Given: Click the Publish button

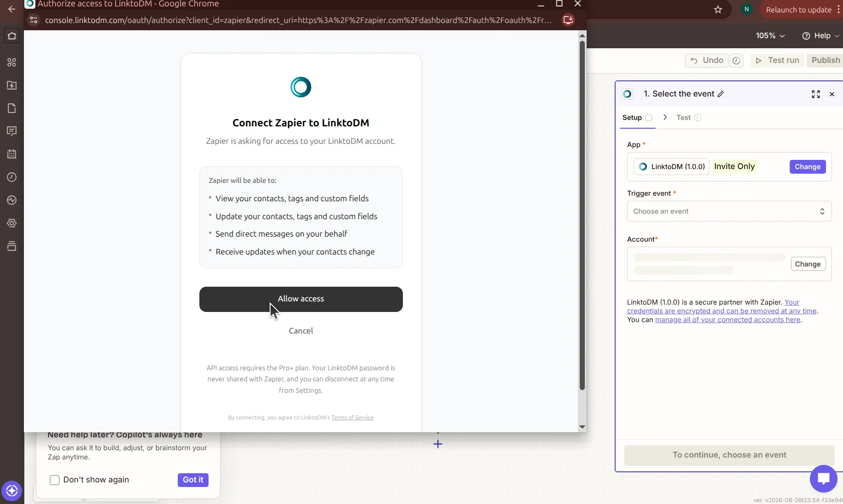Looking at the screenshot, I should (825, 61).
